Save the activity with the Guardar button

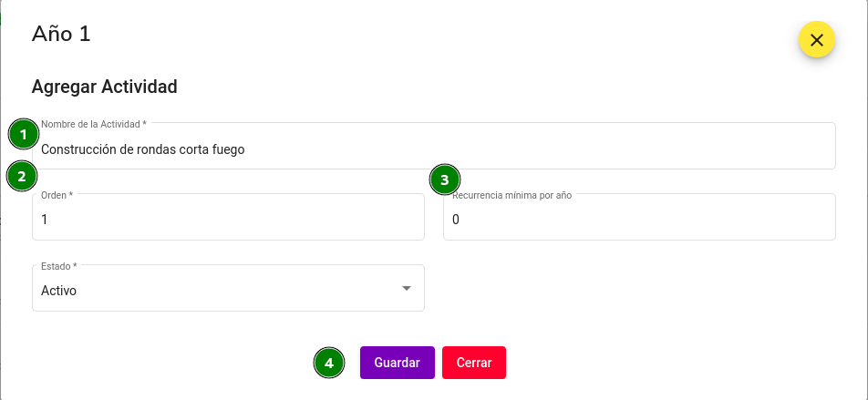pyautogui.click(x=397, y=363)
